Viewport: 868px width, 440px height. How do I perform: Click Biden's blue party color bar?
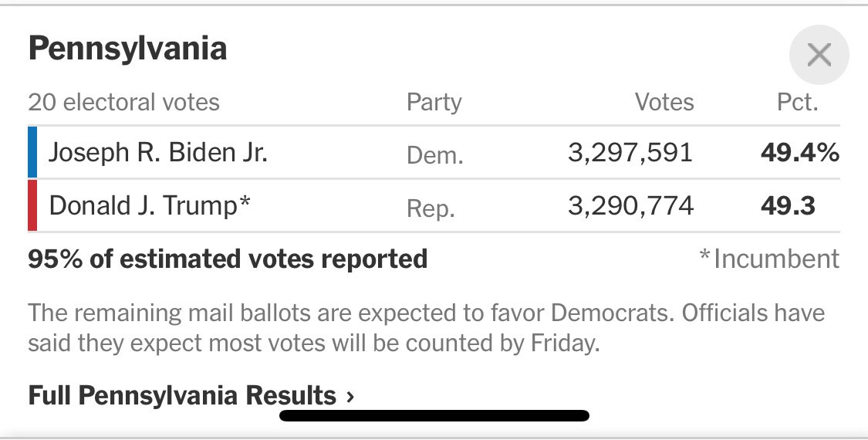32,152
